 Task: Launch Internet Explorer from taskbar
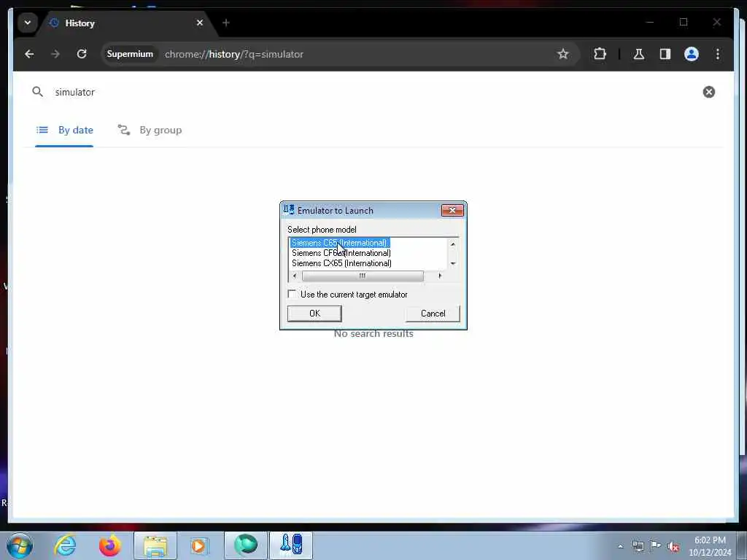65,545
